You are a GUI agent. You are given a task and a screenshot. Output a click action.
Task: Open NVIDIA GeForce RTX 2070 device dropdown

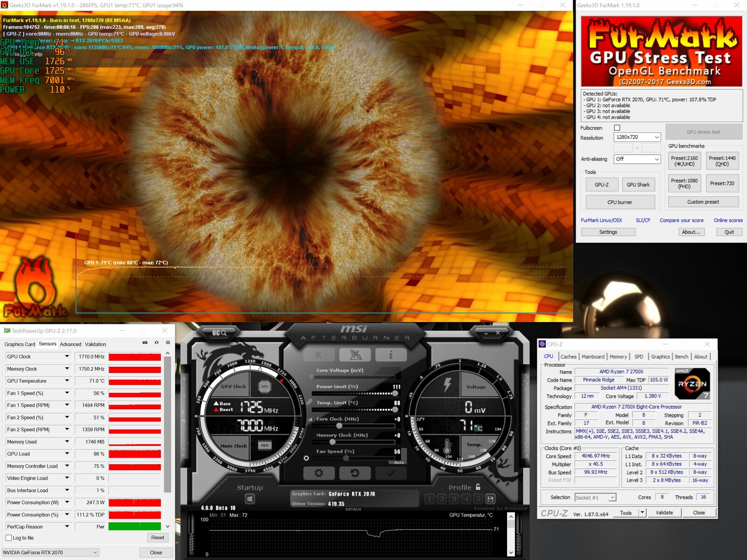(x=50, y=553)
